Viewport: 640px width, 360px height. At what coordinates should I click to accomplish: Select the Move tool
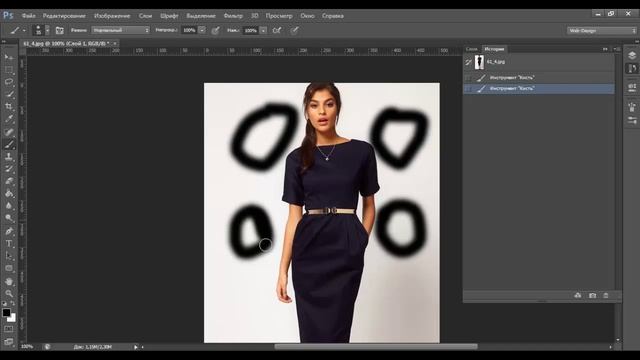[9, 57]
